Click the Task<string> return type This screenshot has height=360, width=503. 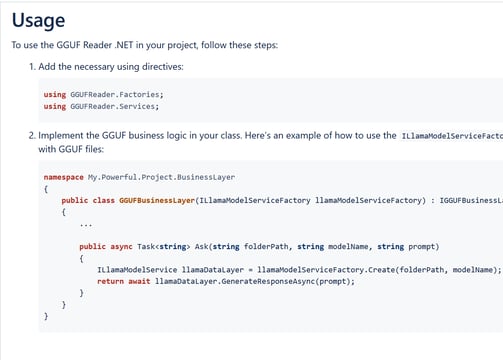164,247
